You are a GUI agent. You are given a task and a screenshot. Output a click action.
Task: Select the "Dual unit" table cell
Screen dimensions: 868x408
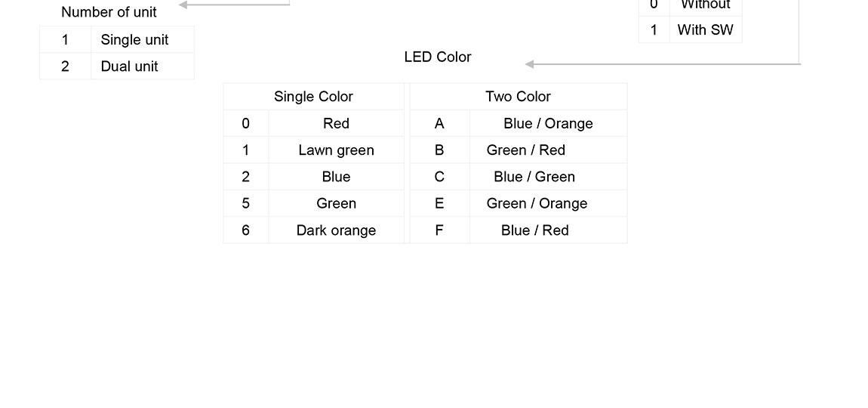[x=129, y=66]
